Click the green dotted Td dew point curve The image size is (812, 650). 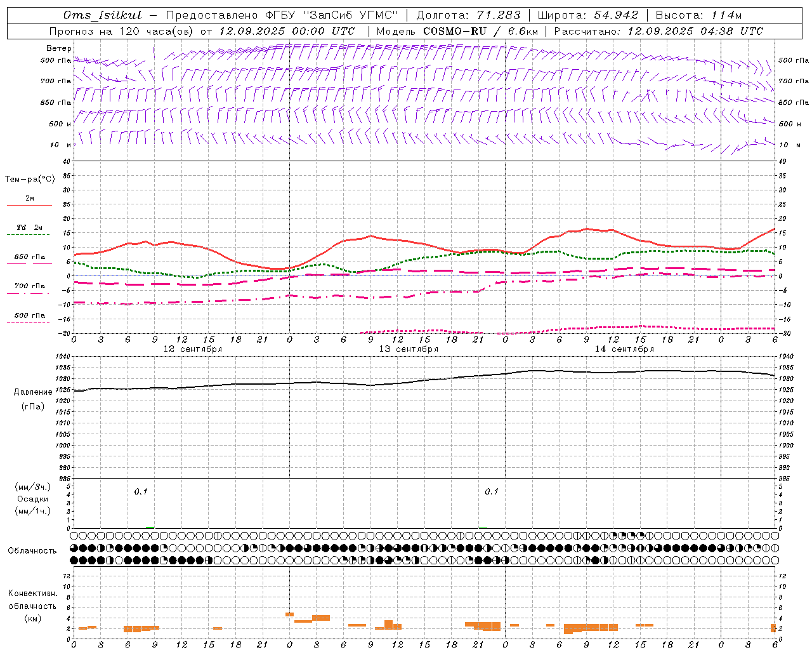(x=424, y=257)
